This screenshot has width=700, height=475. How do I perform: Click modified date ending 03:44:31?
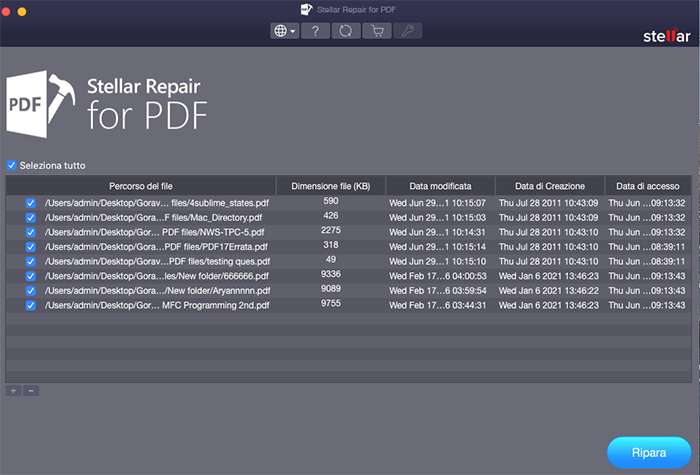pyautogui.click(x=438, y=306)
